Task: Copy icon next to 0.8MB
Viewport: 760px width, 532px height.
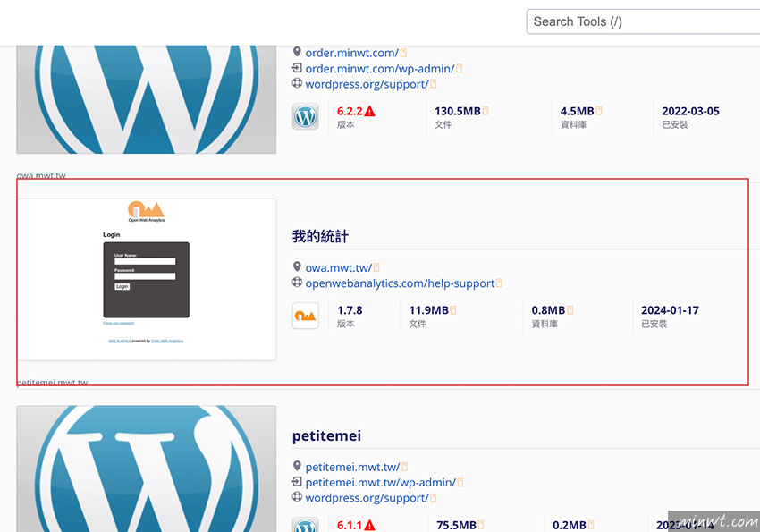Action: click(x=570, y=310)
